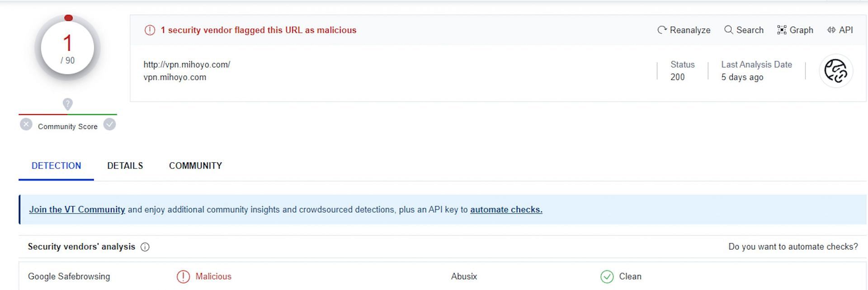Viewport: 868px width, 290px height.
Task: Click the community score question mark marker
Action: coord(67,104)
